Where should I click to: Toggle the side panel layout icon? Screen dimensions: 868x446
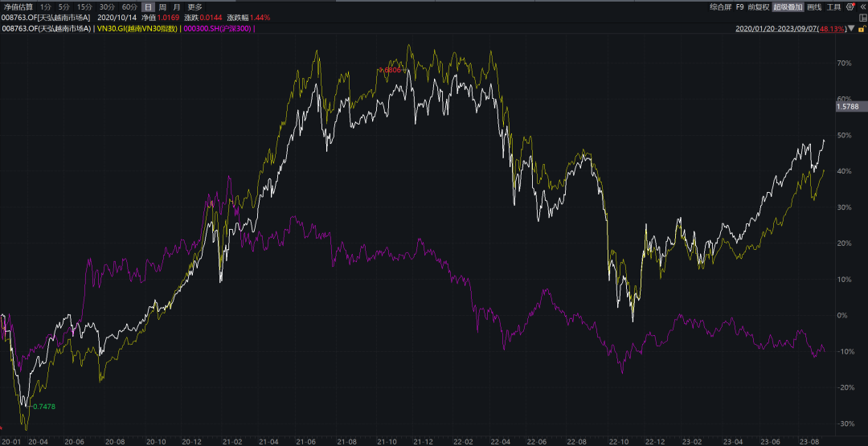pos(863,18)
